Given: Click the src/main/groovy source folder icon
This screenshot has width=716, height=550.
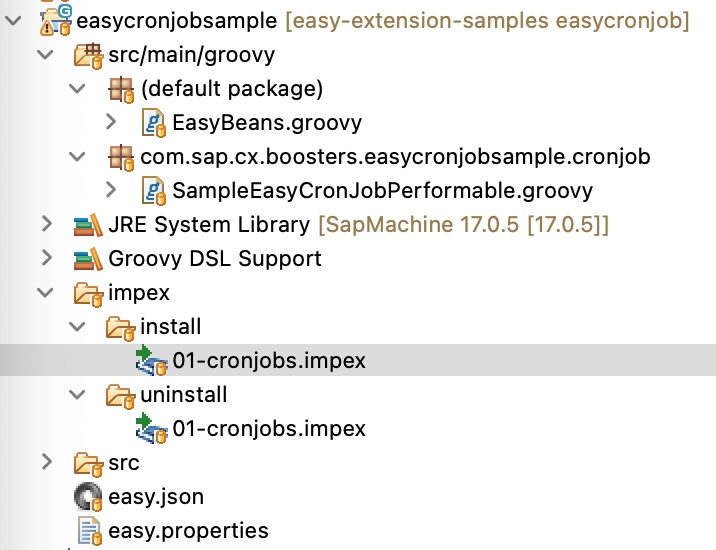Looking at the screenshot, I should (x=89, y=54).
